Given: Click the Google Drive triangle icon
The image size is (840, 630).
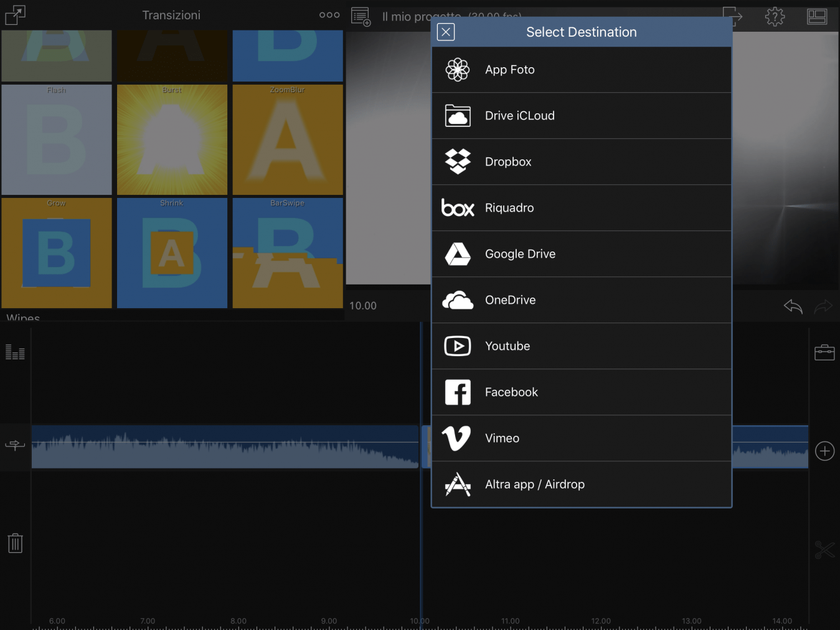Looking at the screenshot, I should [458, 254].
